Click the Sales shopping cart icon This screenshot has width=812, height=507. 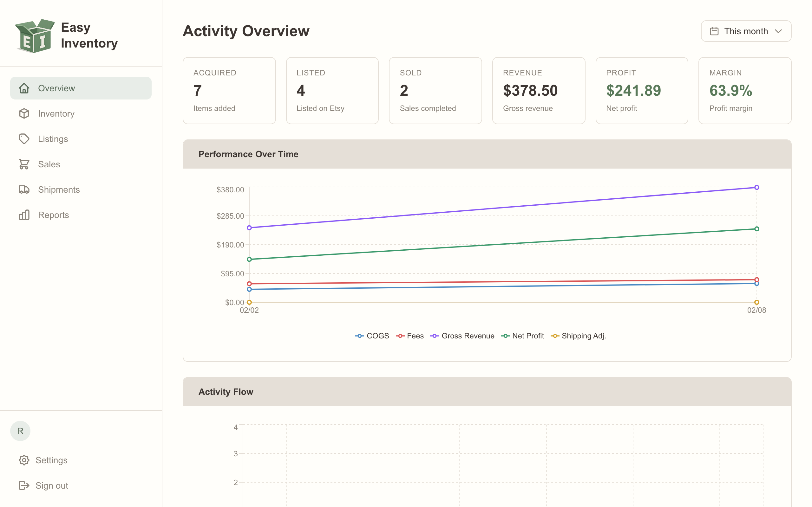(x=24, y=164)
